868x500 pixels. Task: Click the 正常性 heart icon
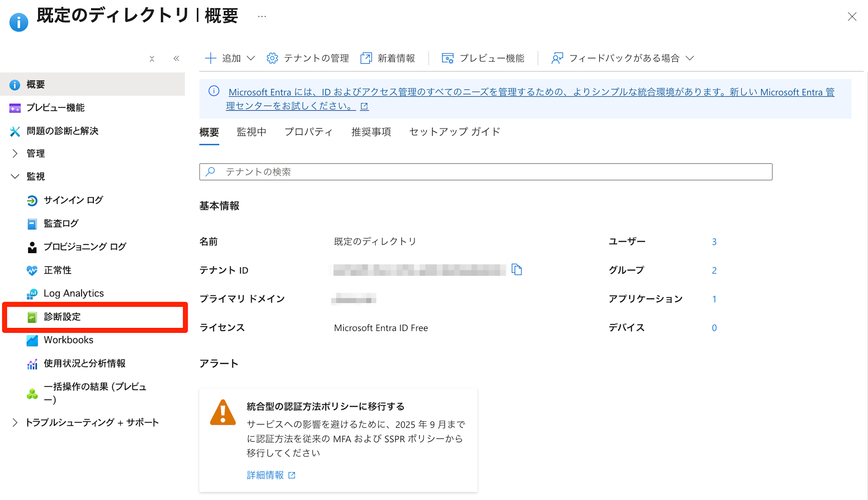tap(32, 270)
